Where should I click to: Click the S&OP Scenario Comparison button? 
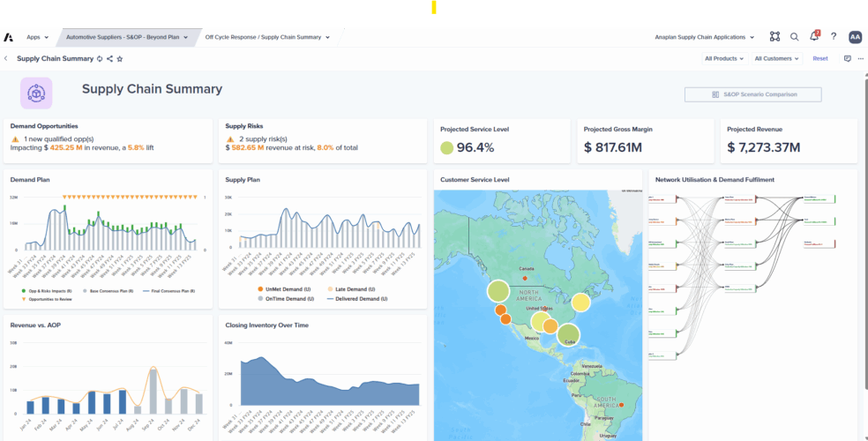click(x=752, y=94)
